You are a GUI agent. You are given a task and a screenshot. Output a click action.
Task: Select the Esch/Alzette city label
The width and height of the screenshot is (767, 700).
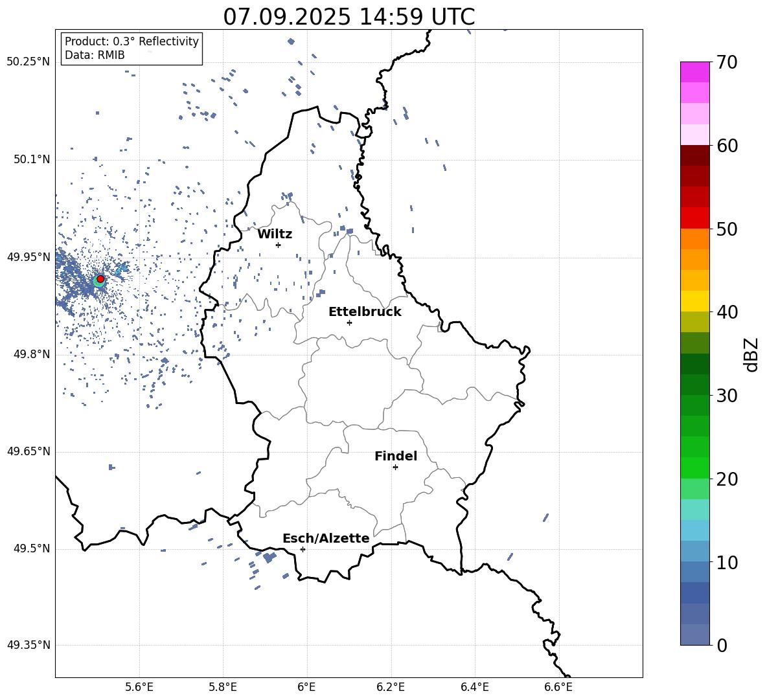pos(326,539)
